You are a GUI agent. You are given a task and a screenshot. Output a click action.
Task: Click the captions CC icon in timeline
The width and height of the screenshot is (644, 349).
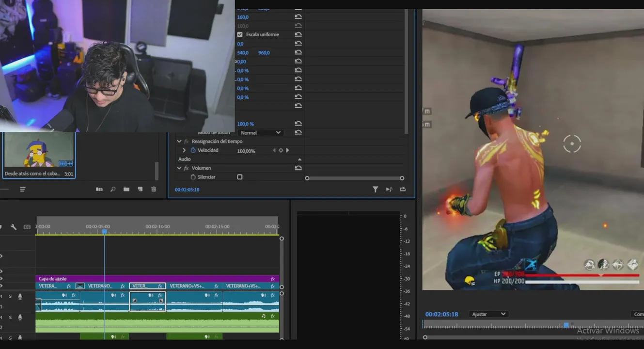(27, 227)
